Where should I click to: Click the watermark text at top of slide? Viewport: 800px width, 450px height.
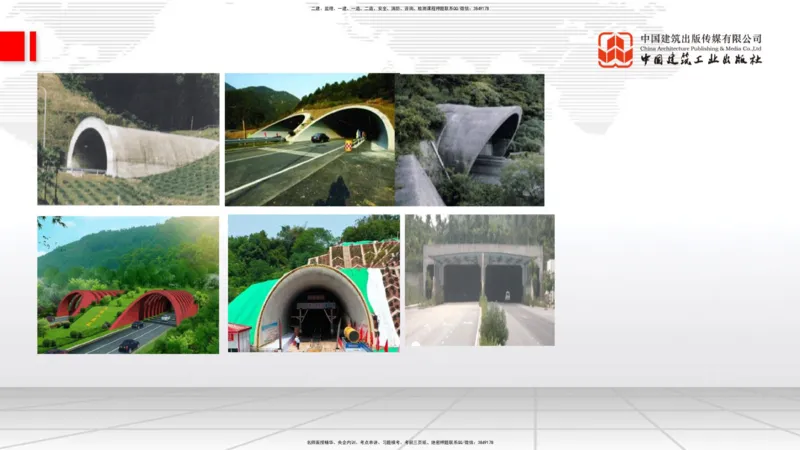pyautogui.click(x=400, y=8)
